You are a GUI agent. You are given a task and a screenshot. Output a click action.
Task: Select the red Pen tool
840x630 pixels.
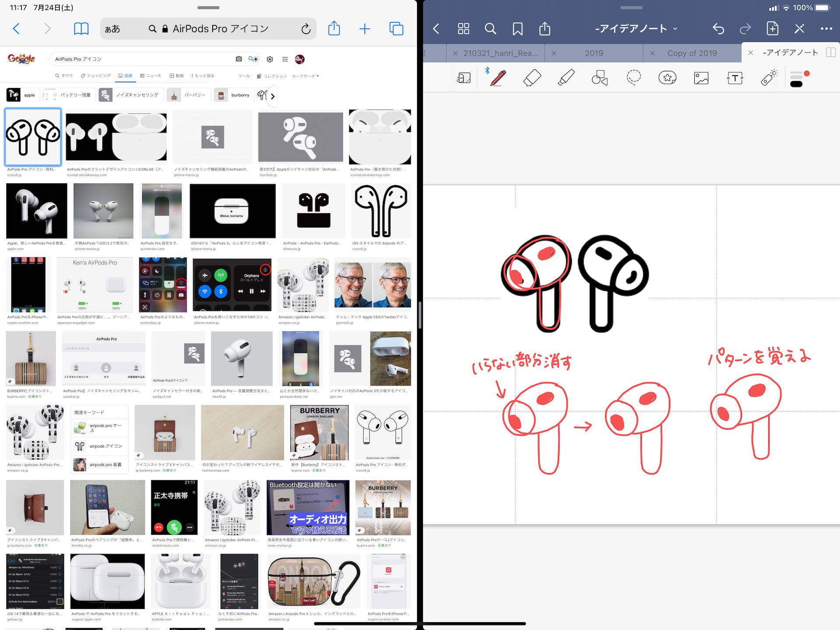498,78
